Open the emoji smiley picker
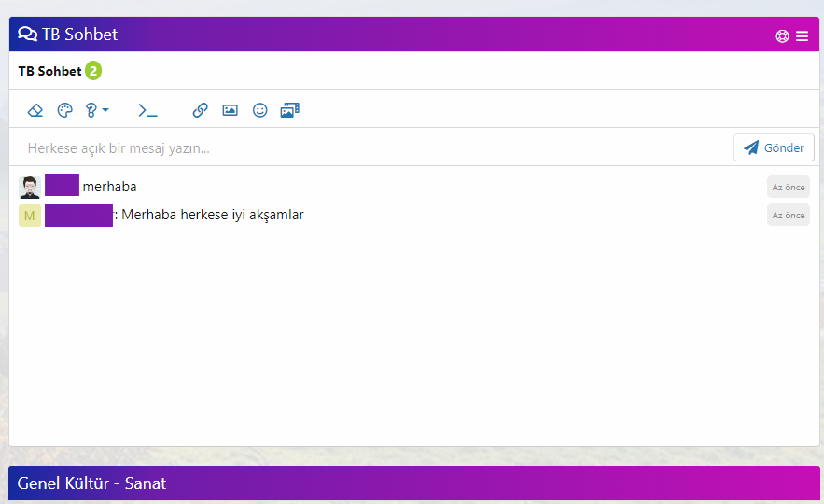Viewport: 824px width, 504px height. (260, 110)
